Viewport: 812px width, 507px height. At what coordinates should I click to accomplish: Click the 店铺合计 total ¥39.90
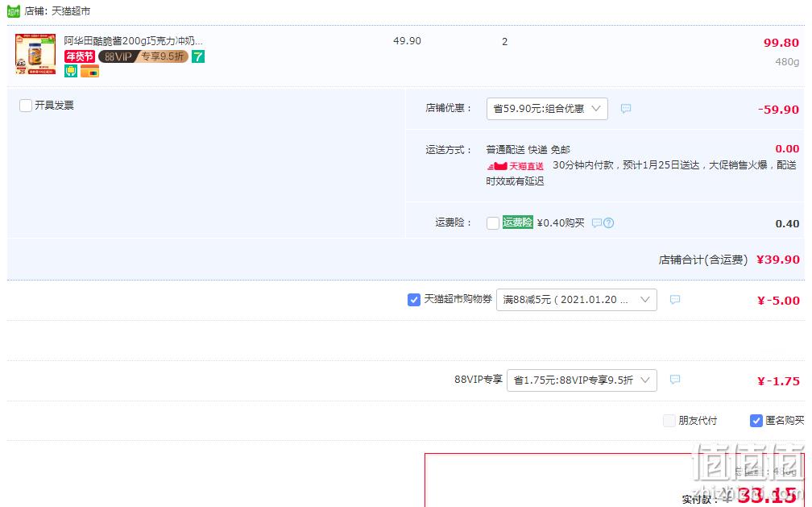(778, 260)
